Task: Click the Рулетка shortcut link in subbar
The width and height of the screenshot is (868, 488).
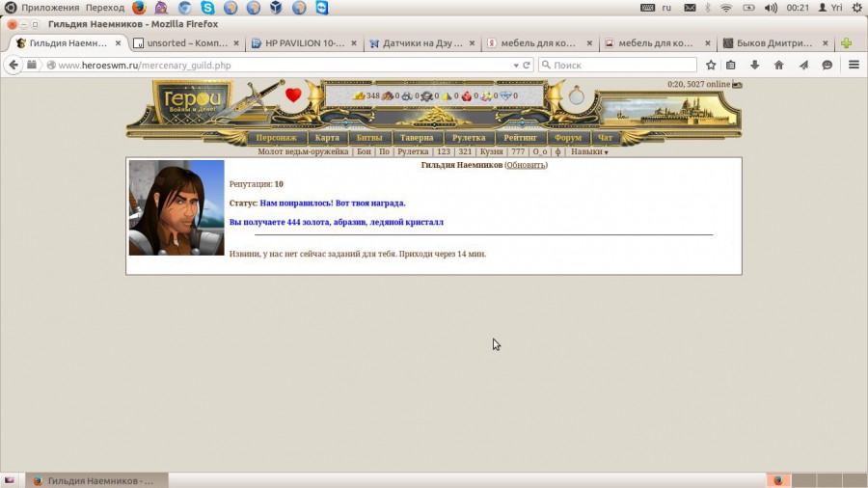Action: pos(413,151)
